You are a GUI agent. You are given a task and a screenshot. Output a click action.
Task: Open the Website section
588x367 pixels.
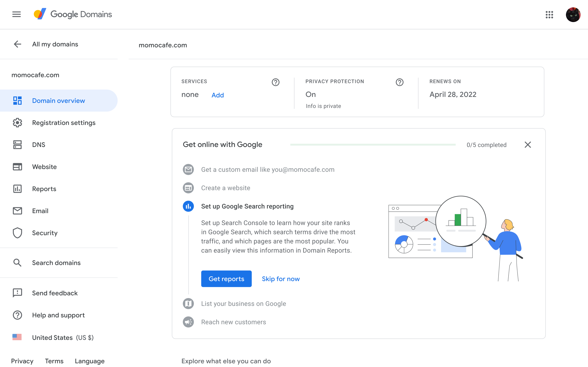pos(59,167)
